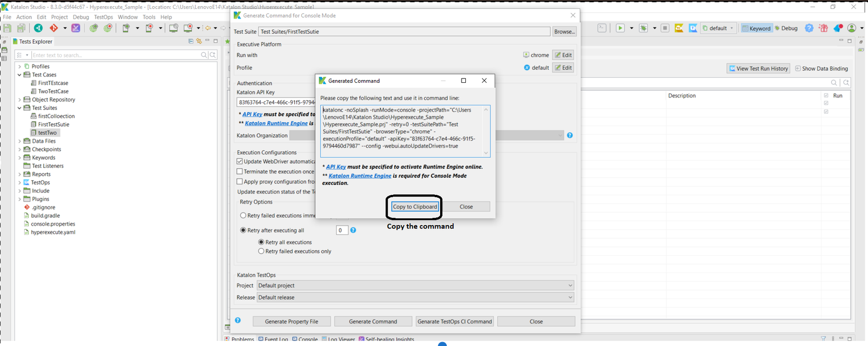Open the Release dropdown list
868x346 pixels.
[x=415, y=297]
